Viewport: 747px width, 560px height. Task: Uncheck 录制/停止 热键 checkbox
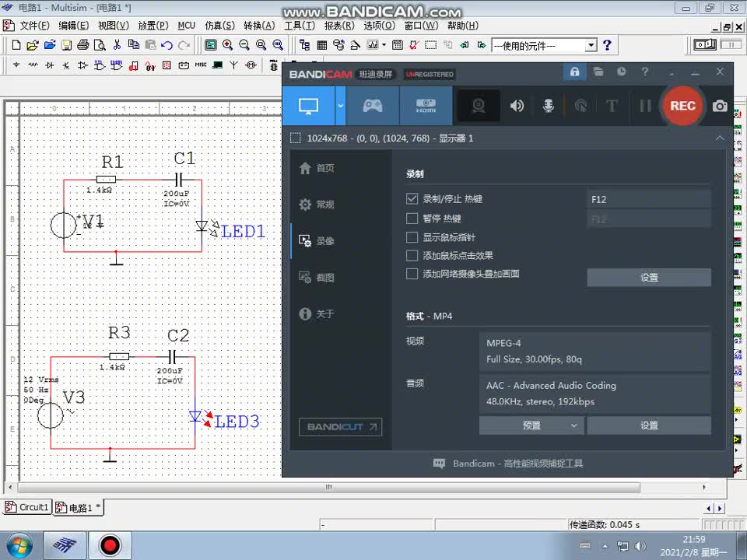[412, 198]
